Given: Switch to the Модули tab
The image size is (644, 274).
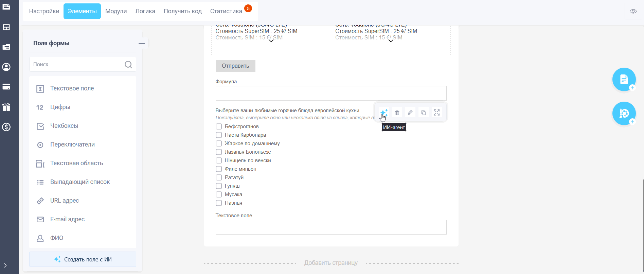Looking at the screenshot, I should [116, 11].
